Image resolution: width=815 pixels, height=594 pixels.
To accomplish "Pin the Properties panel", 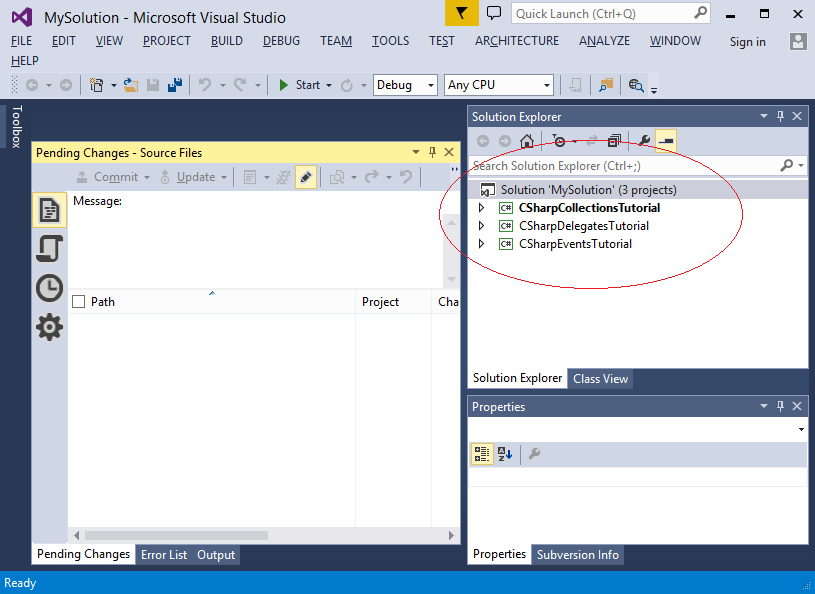I will (x=780, y=406).
